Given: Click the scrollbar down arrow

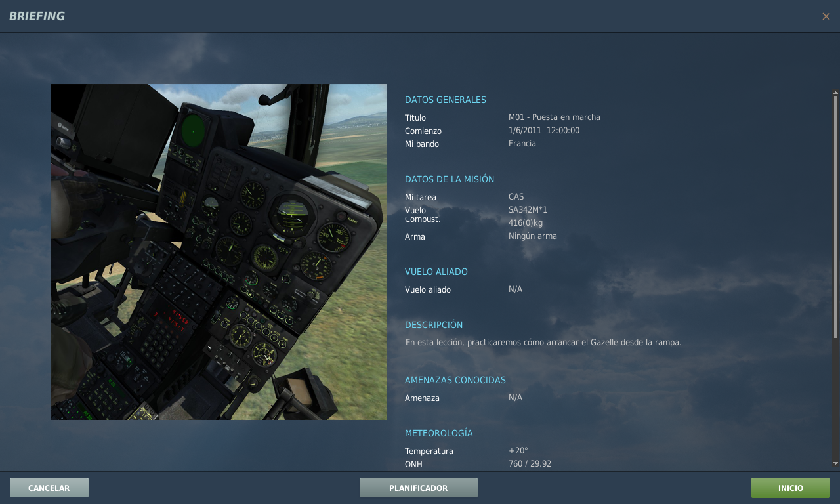Looking at the screenshot, I should click(835, 463).
